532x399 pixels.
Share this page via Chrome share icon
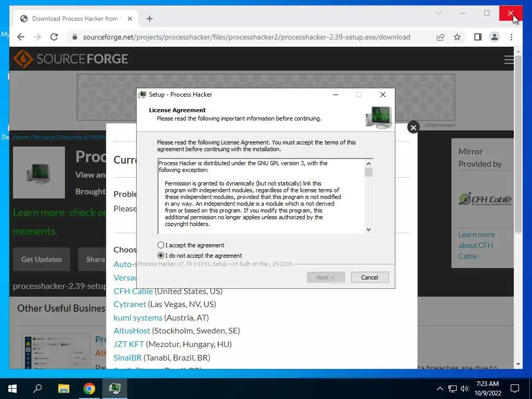coord(441,37)
